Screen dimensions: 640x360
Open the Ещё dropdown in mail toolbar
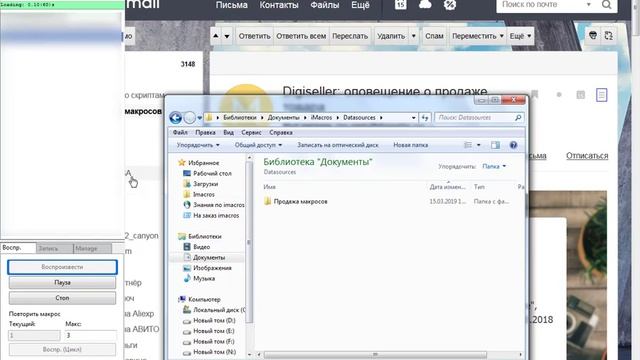(x=520, y=36)
